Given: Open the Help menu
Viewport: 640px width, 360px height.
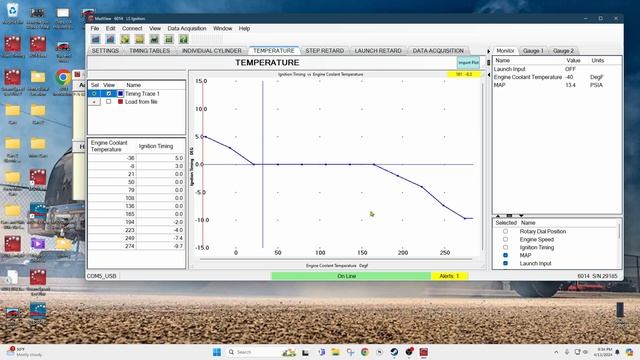Looking at the screenshot, I should click(244, 29).
